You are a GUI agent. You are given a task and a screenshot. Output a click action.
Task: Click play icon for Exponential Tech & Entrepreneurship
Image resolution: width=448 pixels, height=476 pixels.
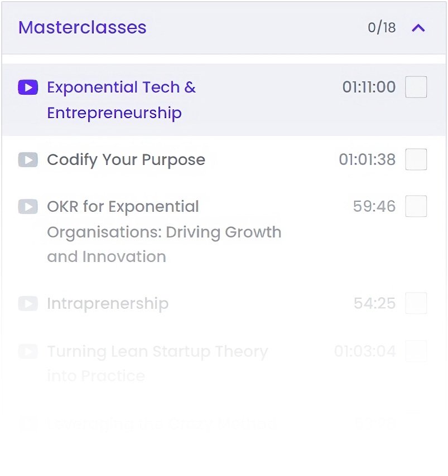pyautogui.click(x=28, y=88)
